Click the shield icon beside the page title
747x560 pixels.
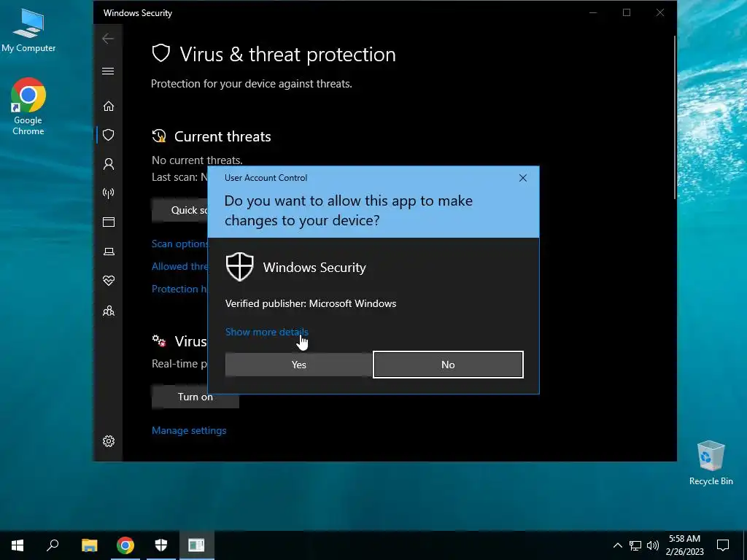[x=161, y=53]
